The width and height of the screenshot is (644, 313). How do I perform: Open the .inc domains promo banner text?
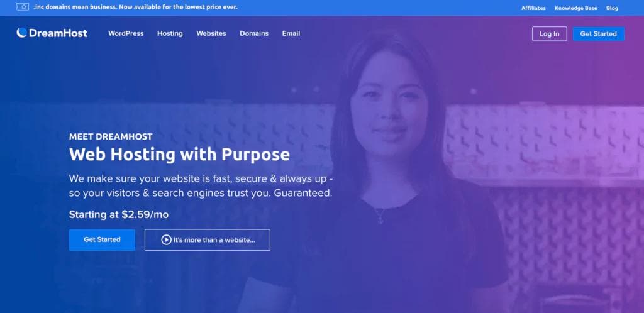pyautogui.click(x=135, y=7)
